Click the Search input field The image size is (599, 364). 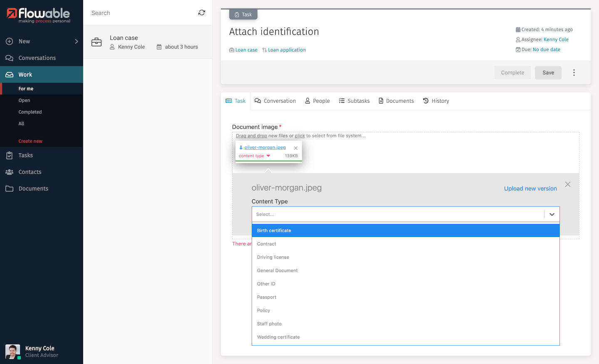(141, 13)
